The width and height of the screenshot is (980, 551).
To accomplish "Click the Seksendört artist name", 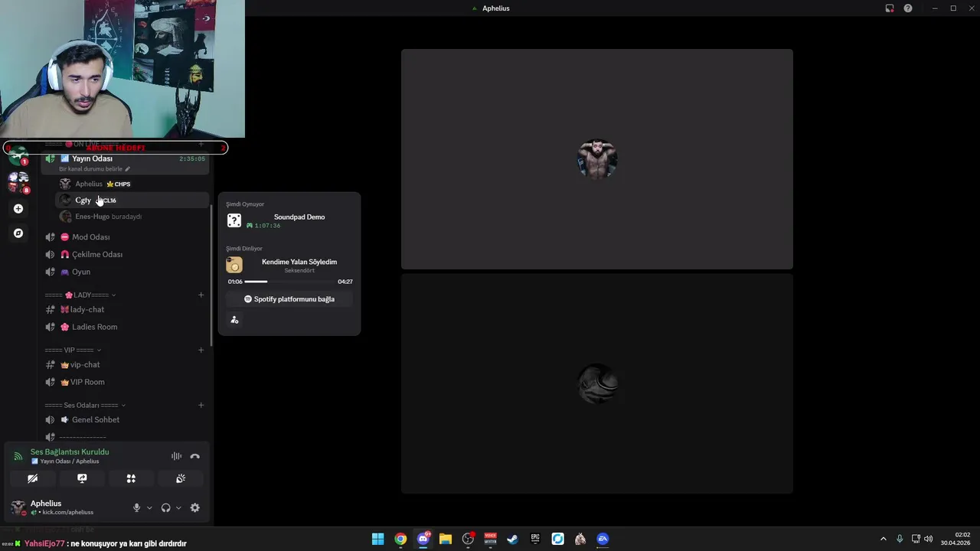I will [x=299, y=270].
